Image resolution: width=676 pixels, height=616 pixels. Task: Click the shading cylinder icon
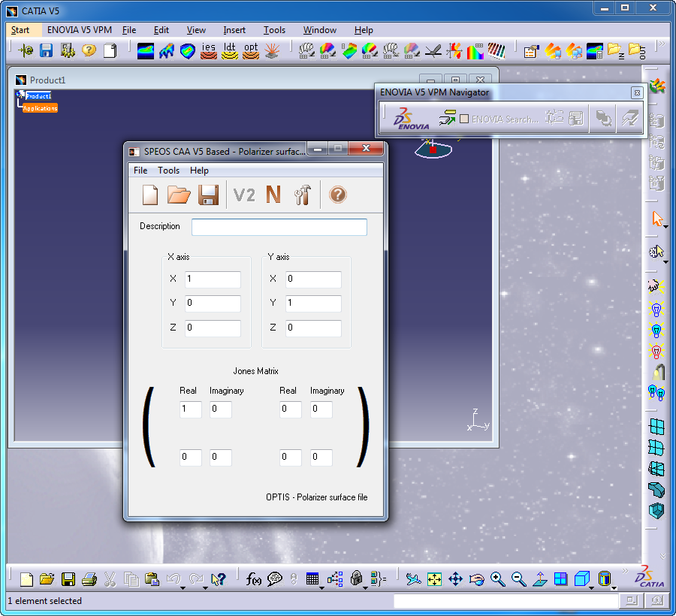[x=605, y=578]
